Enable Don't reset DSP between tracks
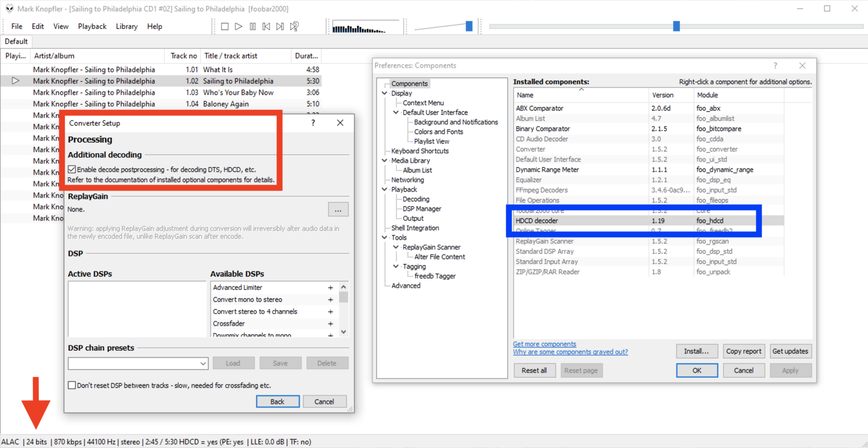The height and width of the screenshot is (448, 868). [72, 385]
